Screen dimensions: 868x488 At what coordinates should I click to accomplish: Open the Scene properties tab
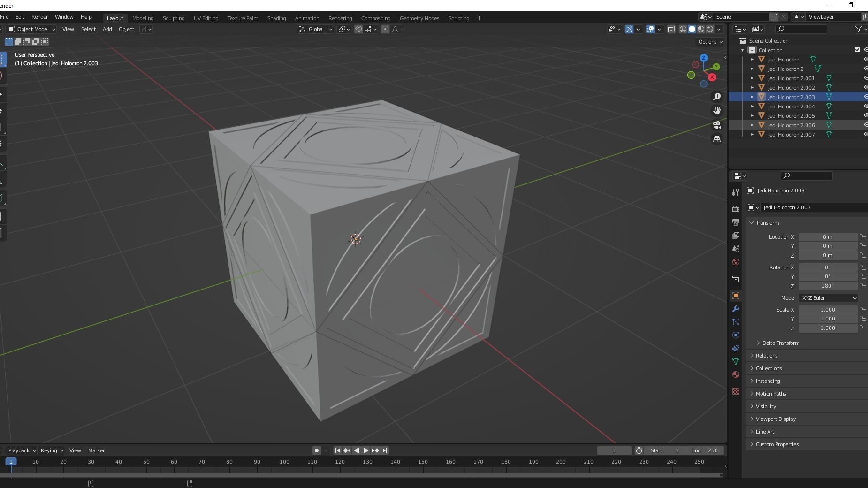coord(736,248)
